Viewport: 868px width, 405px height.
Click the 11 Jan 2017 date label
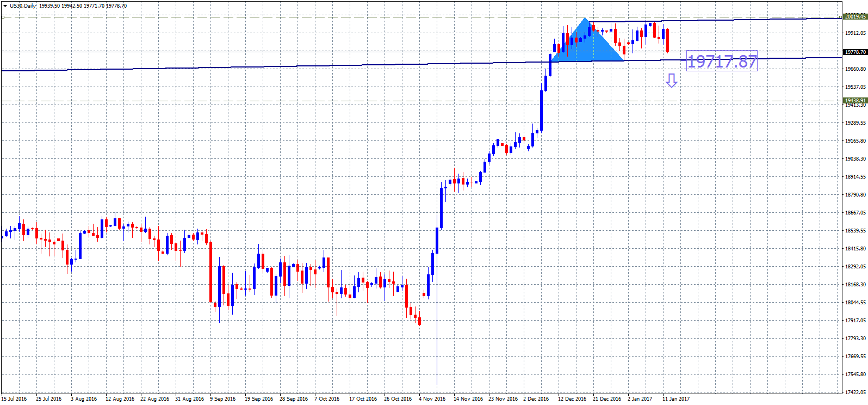(675, 399)
